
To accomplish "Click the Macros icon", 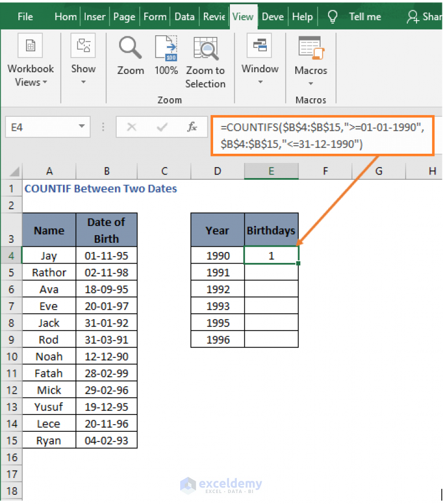I will pyautogui.click(x=311, y=48).
